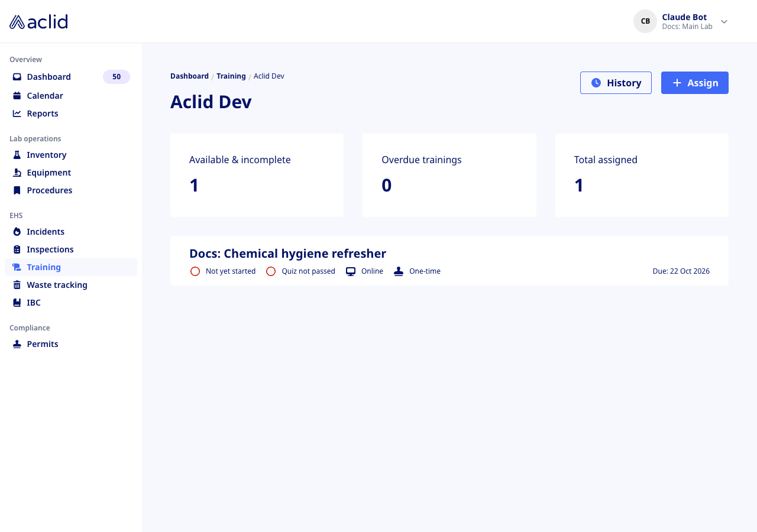Click the Available & incomplete card
Viewport: 757px width, 532px height.
(x=257, y=175)
